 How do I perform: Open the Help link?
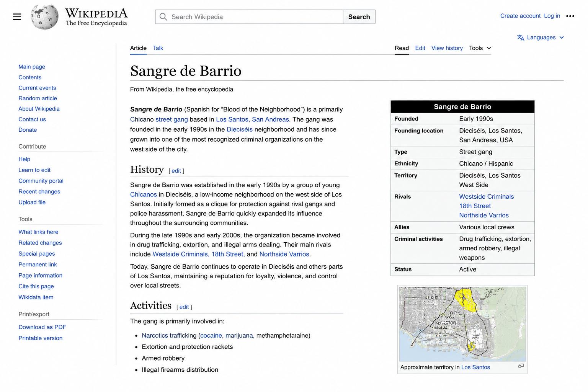tap(24, 159)
